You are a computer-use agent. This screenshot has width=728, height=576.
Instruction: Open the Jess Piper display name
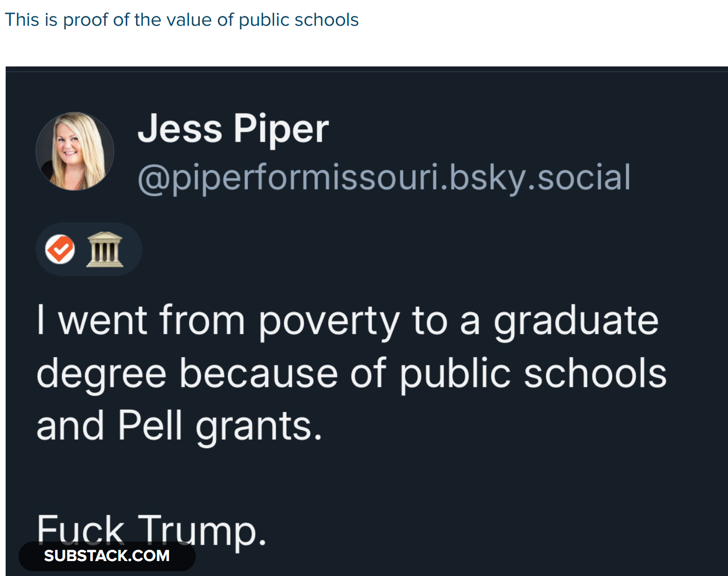point(233,129)
